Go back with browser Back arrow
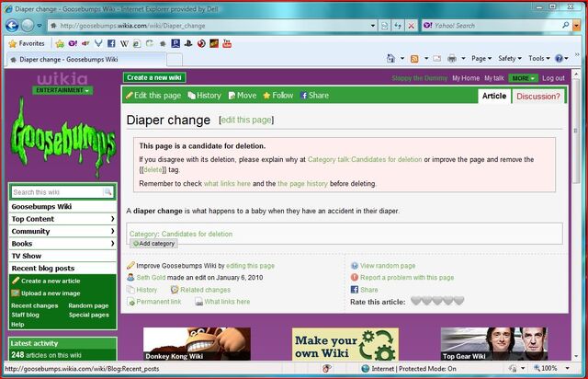588x379 pixels. coord(12,26)
